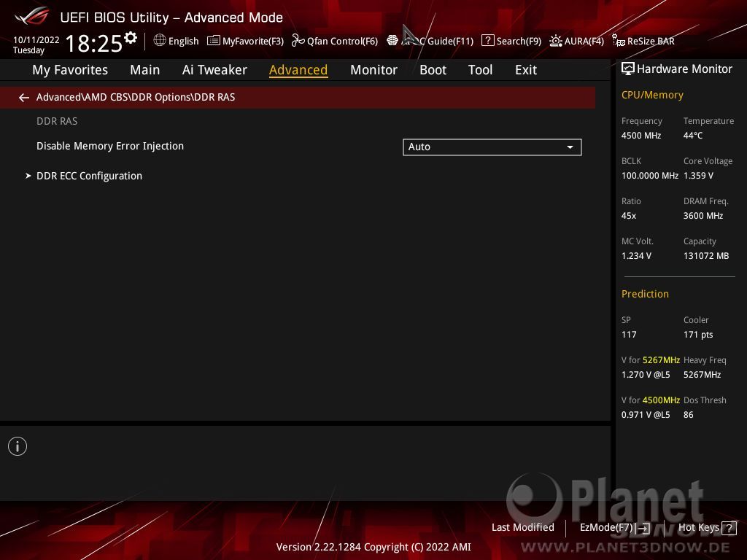Click Version 2.22.1284 copyright text
This screenshot has width=747, height=560.
pos(373,547)
